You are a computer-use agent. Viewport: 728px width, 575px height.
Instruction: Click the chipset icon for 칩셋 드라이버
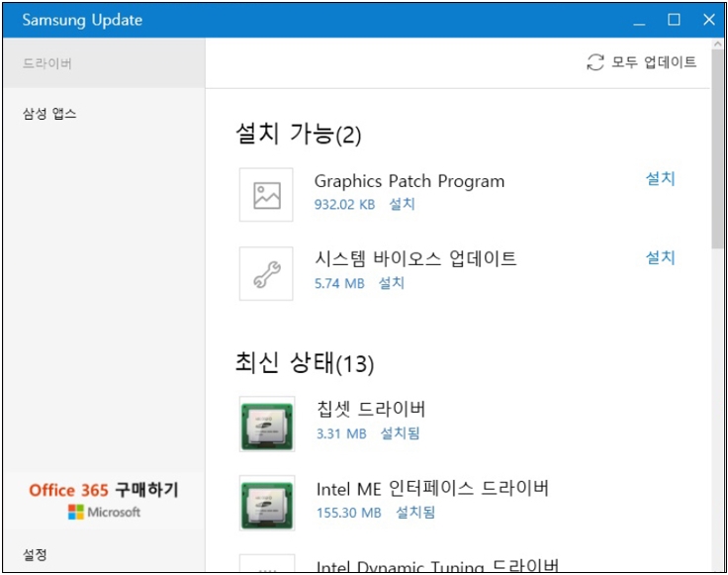[x=267, y=424]
